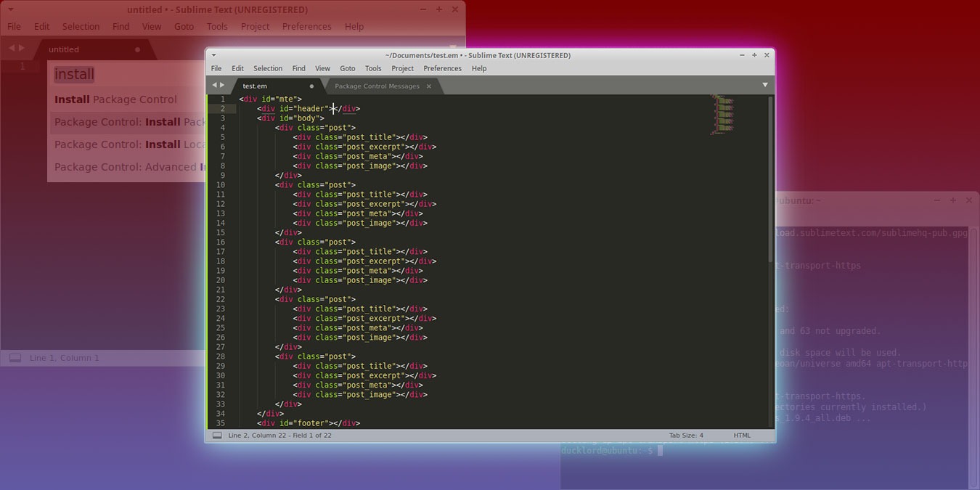Open the Preferences menu
The height and width of the screenshot is (490, 980).
pos(442,68)
